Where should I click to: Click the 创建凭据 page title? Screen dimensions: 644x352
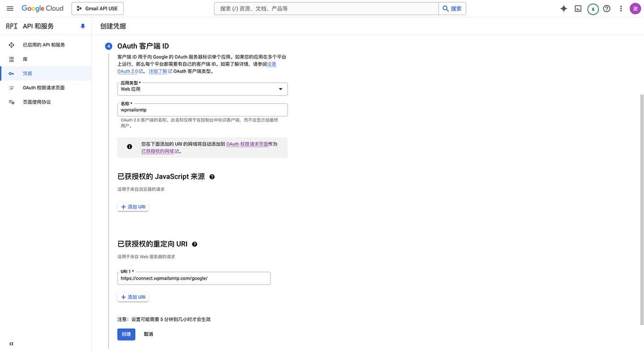[x=113, y=26]
